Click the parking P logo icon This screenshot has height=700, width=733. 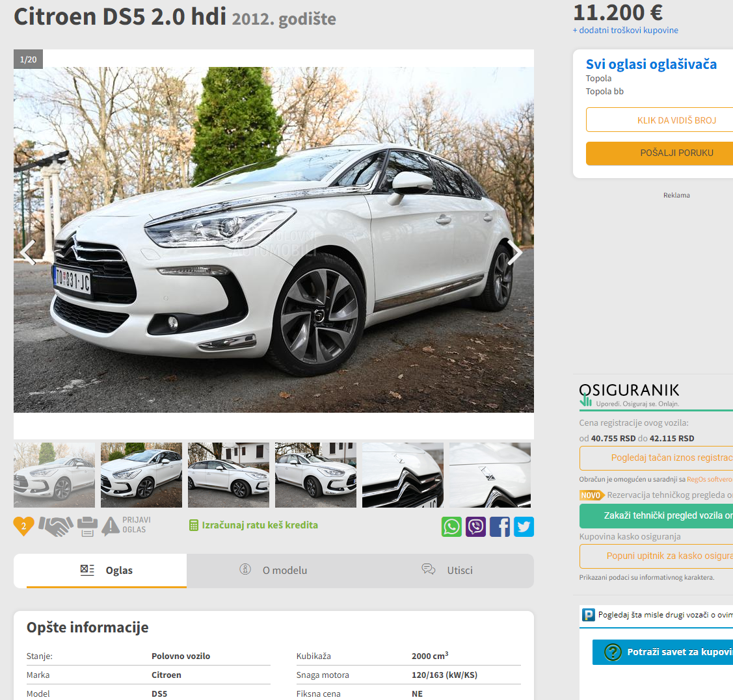coord(588,614)
